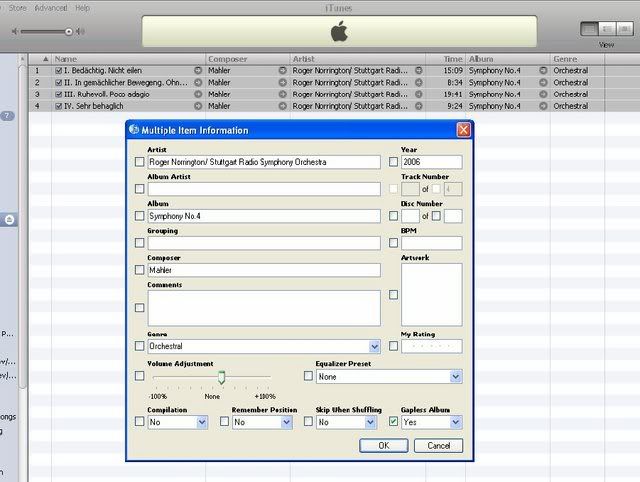Switch to cover flow view button
This screenshot has height=482, width=640.
pyautogui.click(x=624, y=29)
